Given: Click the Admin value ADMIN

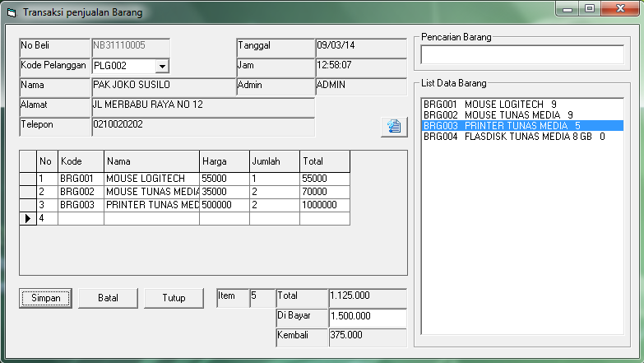Looking at the screenshot, I should (x=361, y=86).
